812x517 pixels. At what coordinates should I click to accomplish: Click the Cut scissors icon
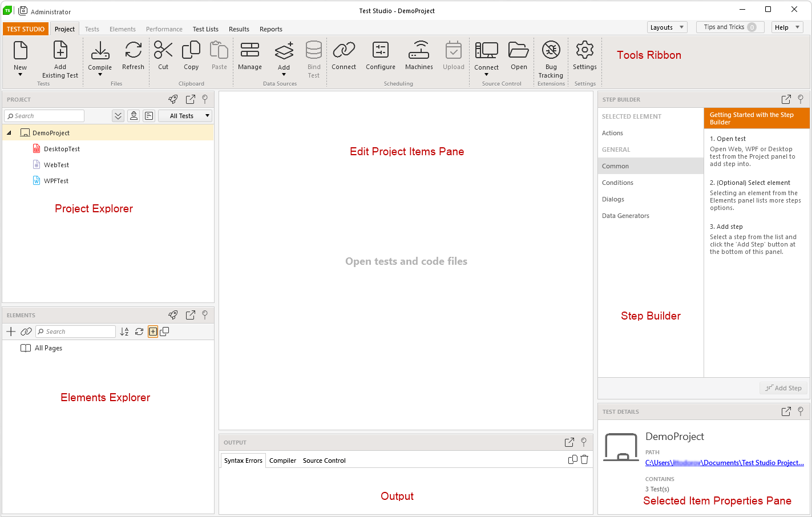coord(163,50)
